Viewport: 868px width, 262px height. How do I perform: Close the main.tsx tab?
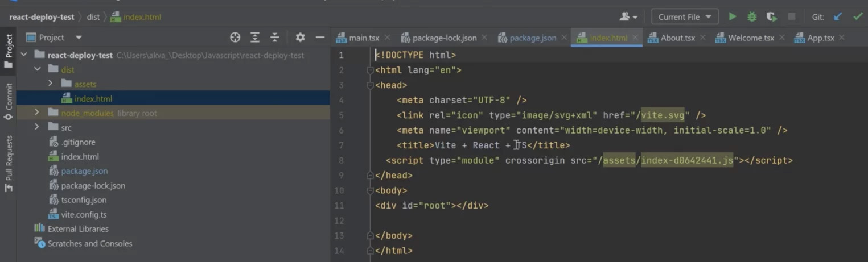(388, 38)
